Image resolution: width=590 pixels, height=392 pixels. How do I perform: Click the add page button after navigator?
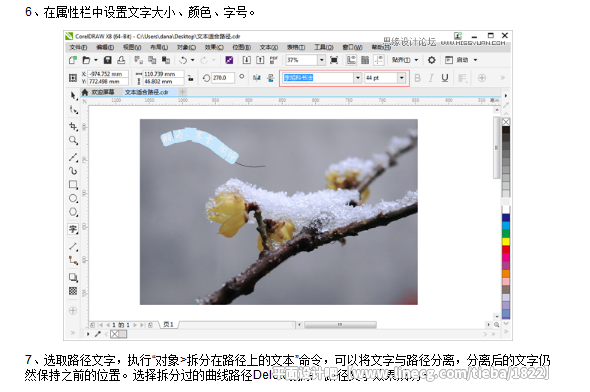click(151, 324)
